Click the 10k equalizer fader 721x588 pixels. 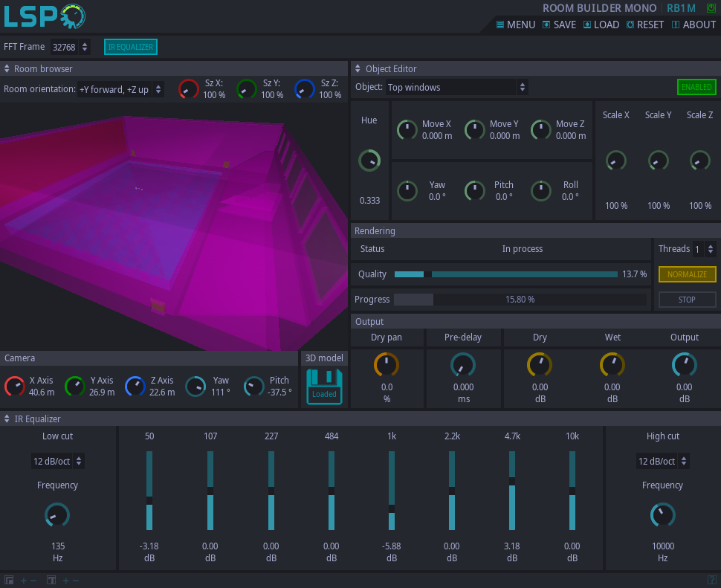572,491
